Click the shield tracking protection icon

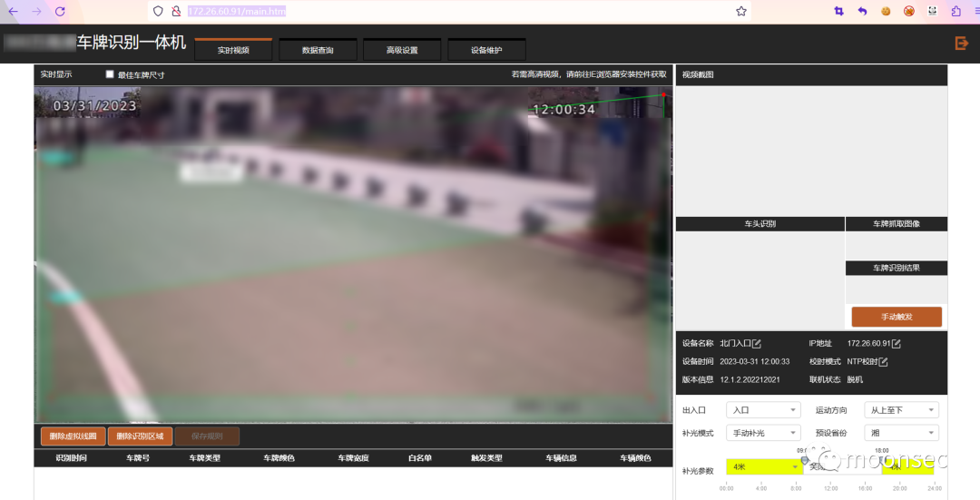tap(158, 11)
